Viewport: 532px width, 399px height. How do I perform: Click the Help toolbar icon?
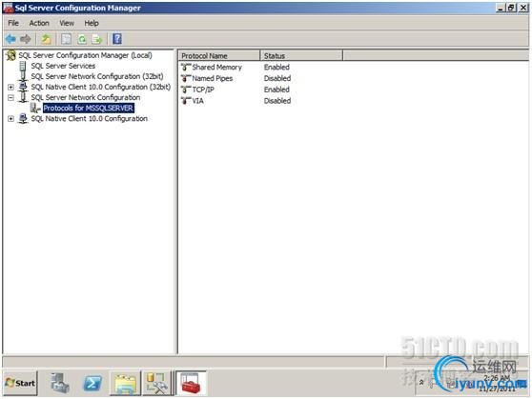point(117,39)
